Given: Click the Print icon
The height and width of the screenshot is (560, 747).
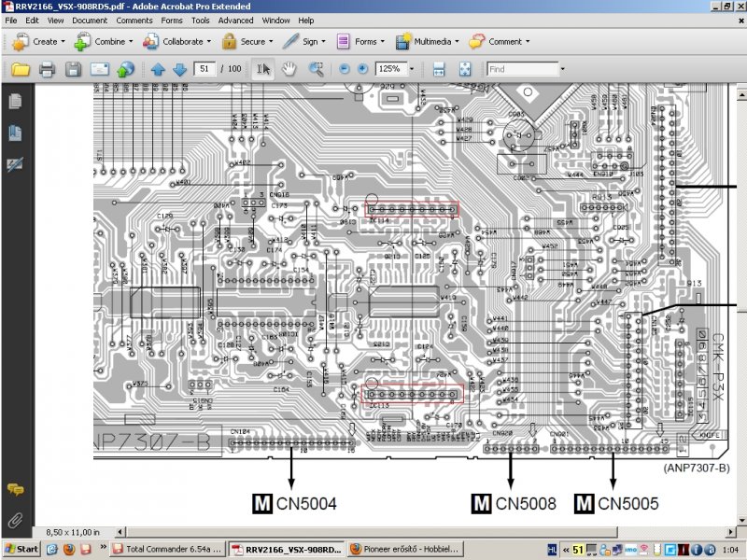Looking at the screenshot, I should point(47,69).
